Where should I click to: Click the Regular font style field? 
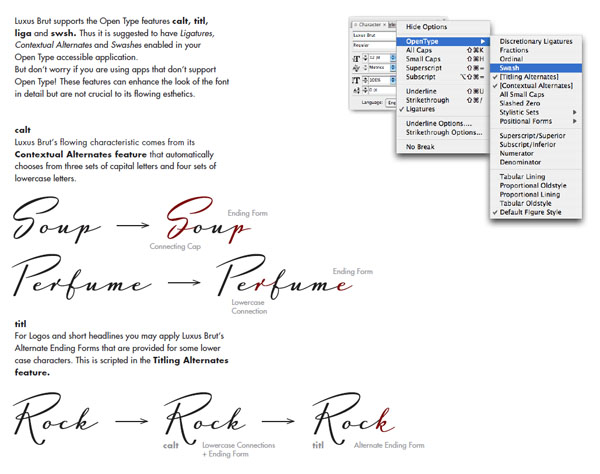click(374, 45)
